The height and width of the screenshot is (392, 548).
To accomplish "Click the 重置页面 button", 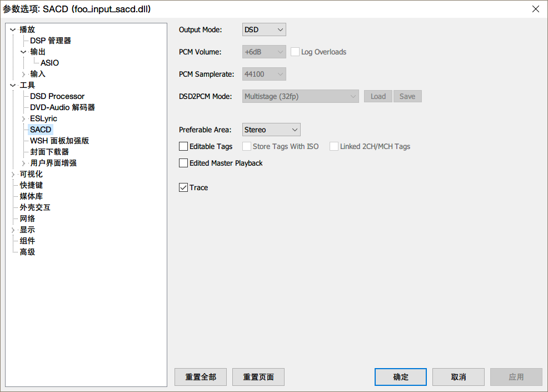I will coord(258,376).
